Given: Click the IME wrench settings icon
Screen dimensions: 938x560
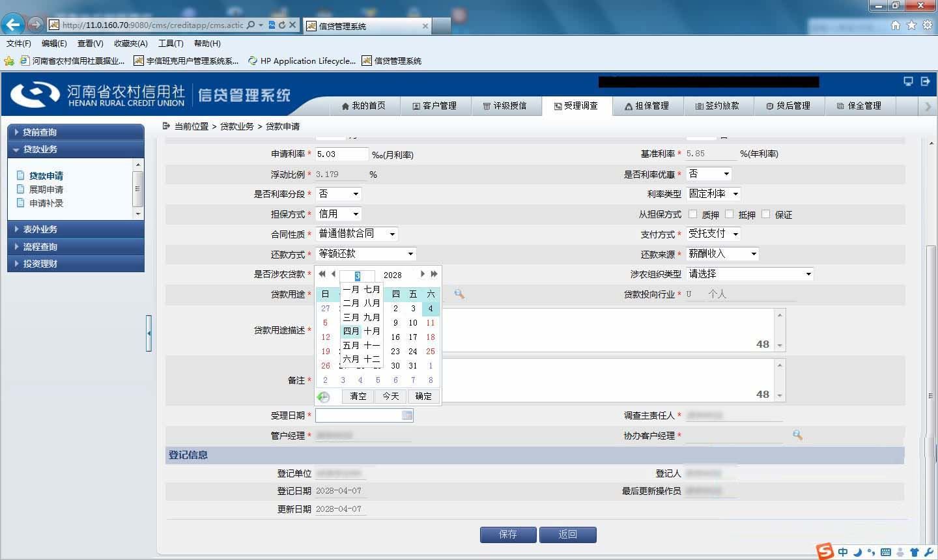Looking at the screenshot, I should 928,552.
